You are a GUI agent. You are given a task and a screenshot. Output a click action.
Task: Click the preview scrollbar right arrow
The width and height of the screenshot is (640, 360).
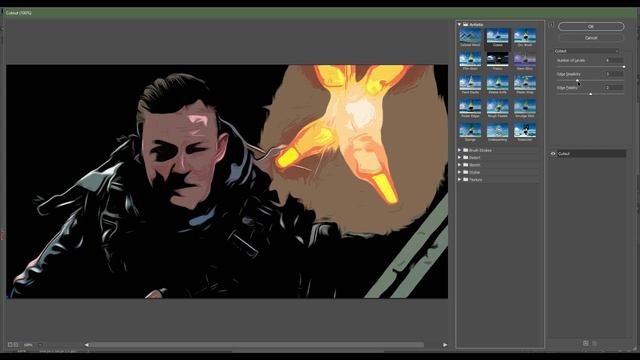click(x=445, y=345)
